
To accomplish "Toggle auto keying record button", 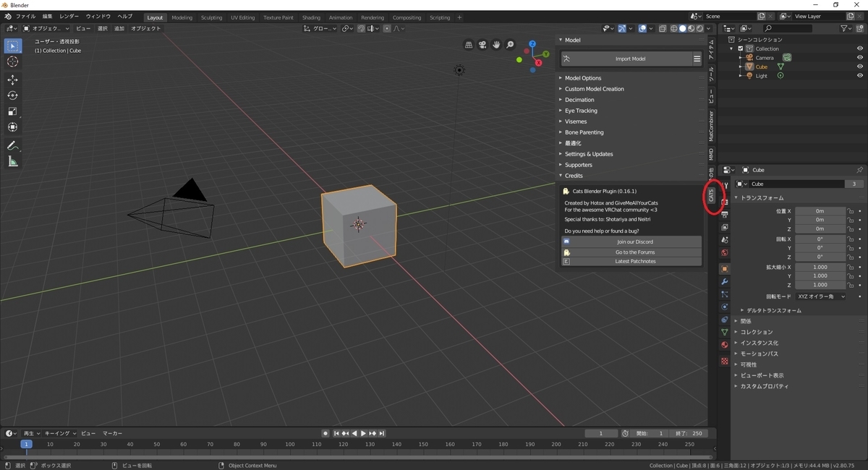I will pos(325,433).
